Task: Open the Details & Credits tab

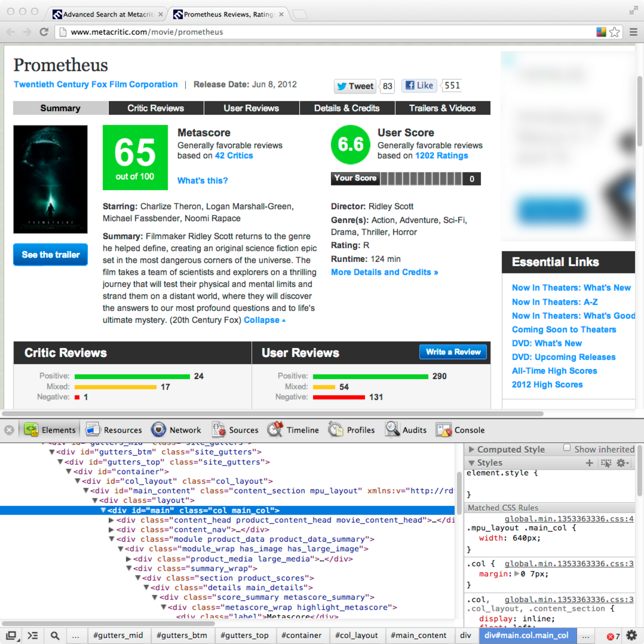Action: click(x=347, y=108)
